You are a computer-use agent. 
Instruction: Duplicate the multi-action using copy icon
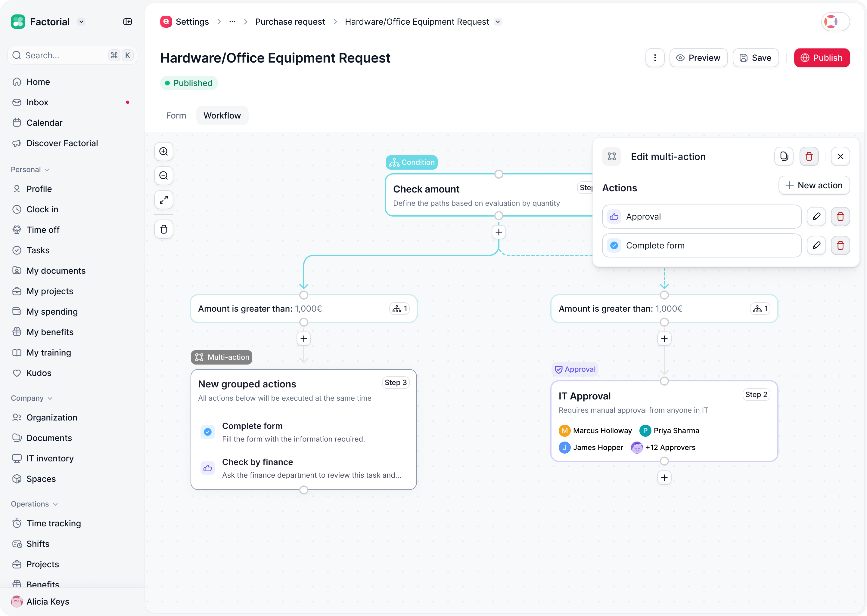pyautogui.click(x=784, y=156)
